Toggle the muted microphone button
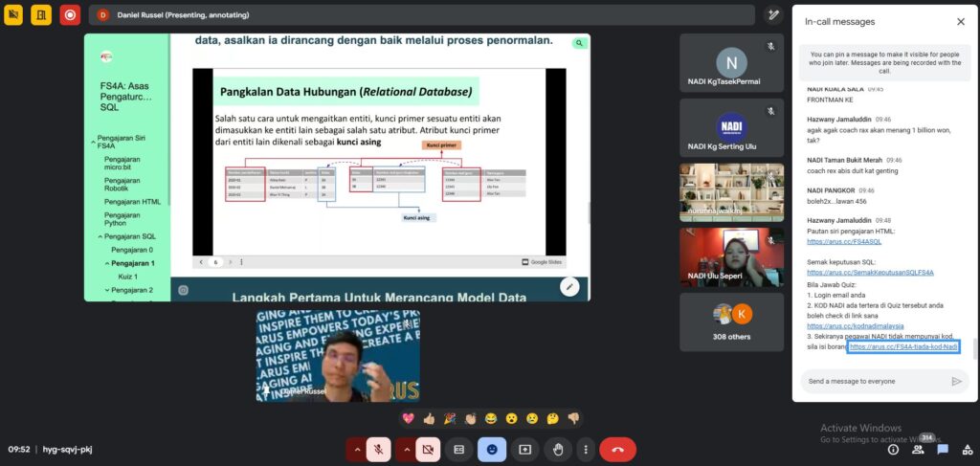980x466 pixels. click(379, 449)
